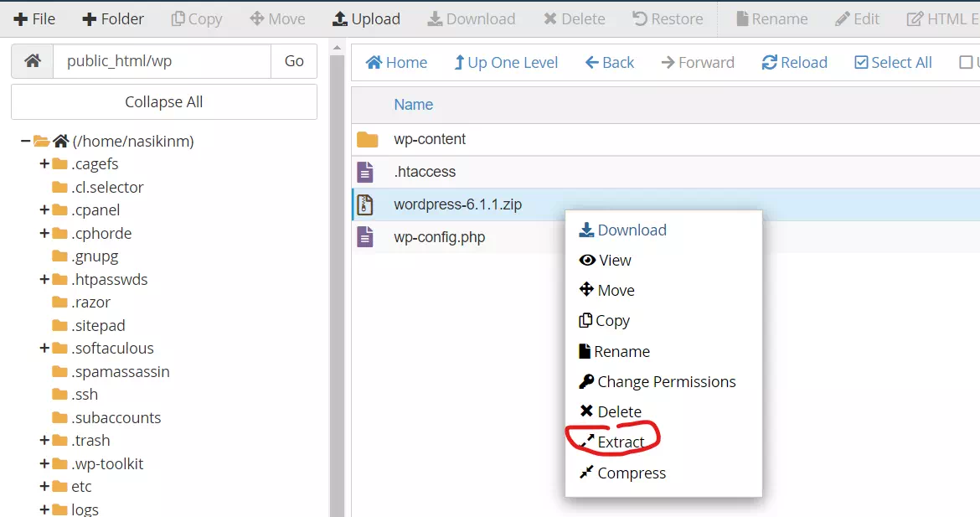Expand the .wp-toolkit tree folder

click(x=44, y=464)
